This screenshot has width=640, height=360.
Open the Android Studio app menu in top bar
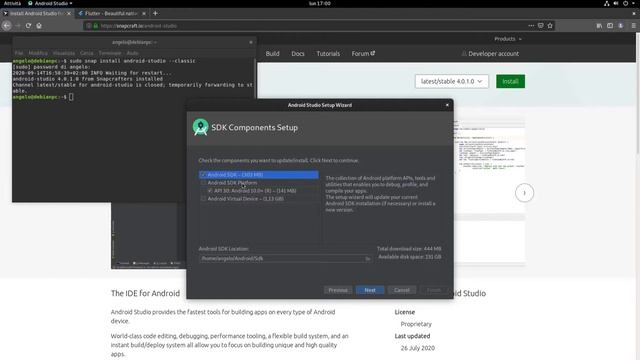50,3
